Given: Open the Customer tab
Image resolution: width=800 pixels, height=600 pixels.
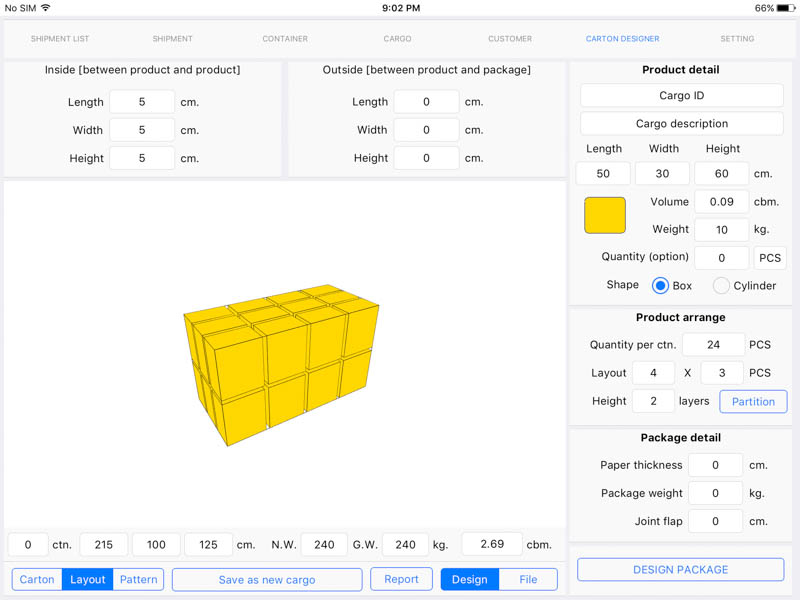Looking at the screenshot, I should (x=510, y=39).
